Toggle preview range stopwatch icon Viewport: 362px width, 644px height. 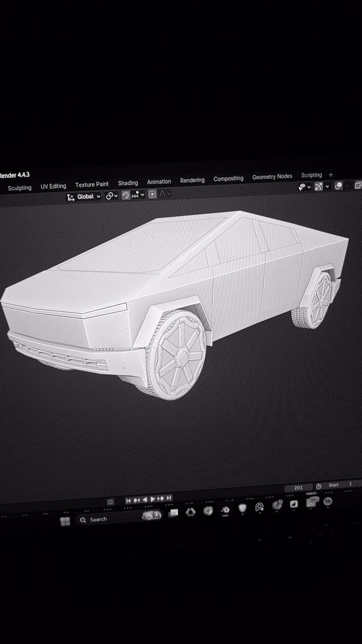(x=319, y=486)
